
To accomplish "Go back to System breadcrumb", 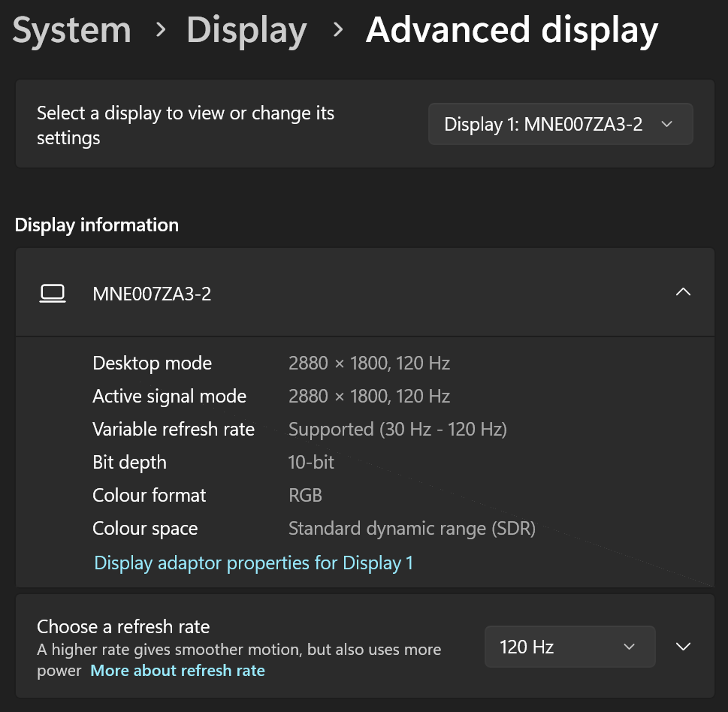I will point(72,31).
